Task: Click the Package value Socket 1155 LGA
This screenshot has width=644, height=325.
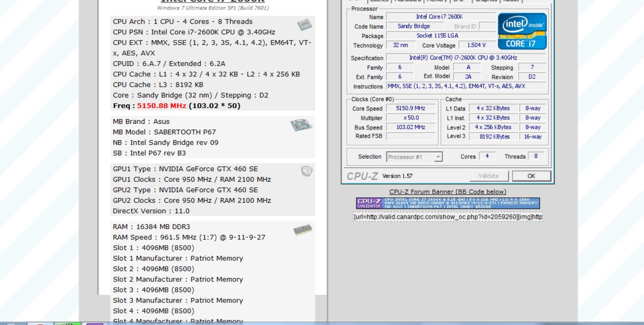Action: (441, 35)
